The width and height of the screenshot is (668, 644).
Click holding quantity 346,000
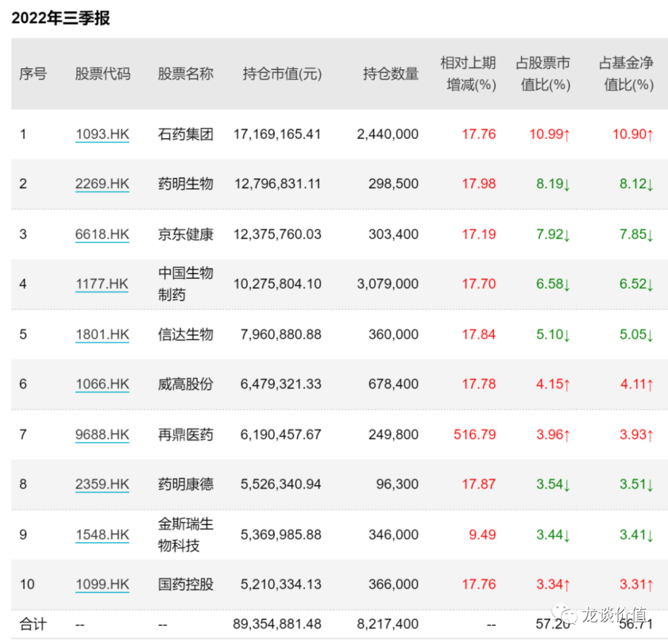(393, 535)
